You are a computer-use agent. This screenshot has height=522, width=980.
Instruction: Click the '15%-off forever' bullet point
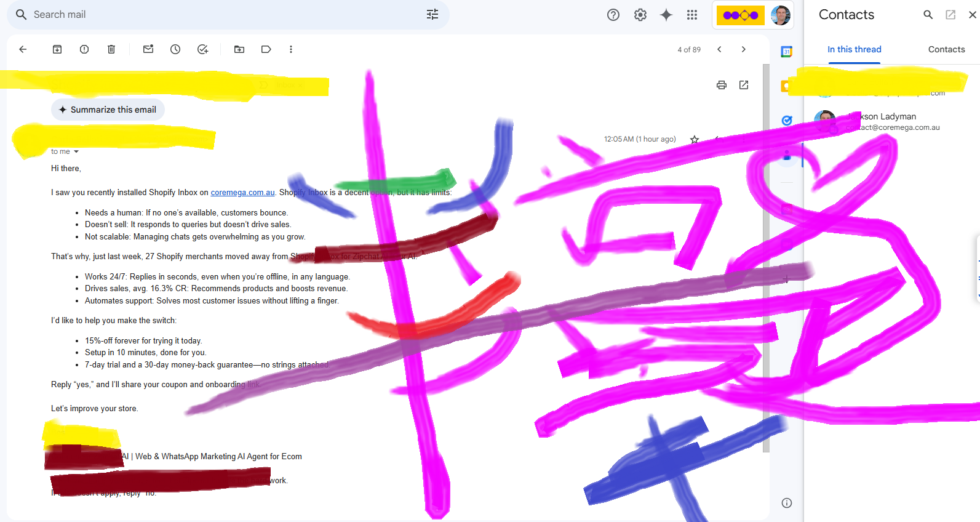pyautogui.click(x=143, y=341)
